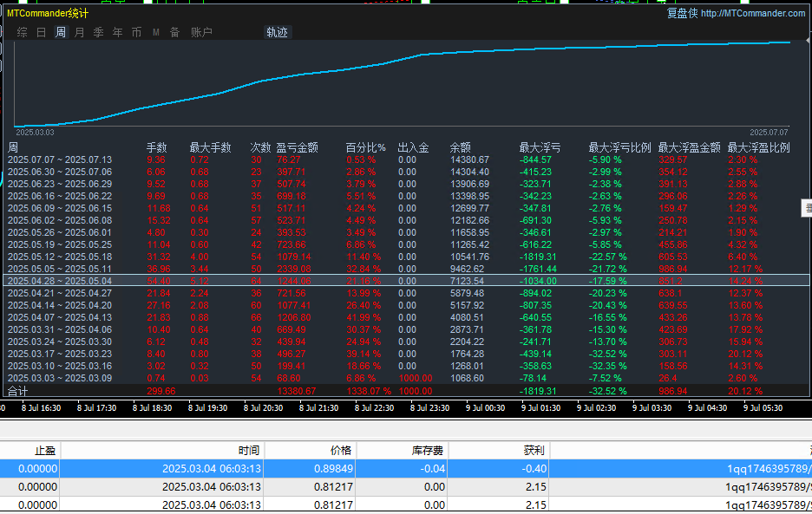Select highlighted week row 2025.04.28 ~ 2025.05.04
This screenshot has height=514, width=812.
pyautogui.click(x=406, y=281)
